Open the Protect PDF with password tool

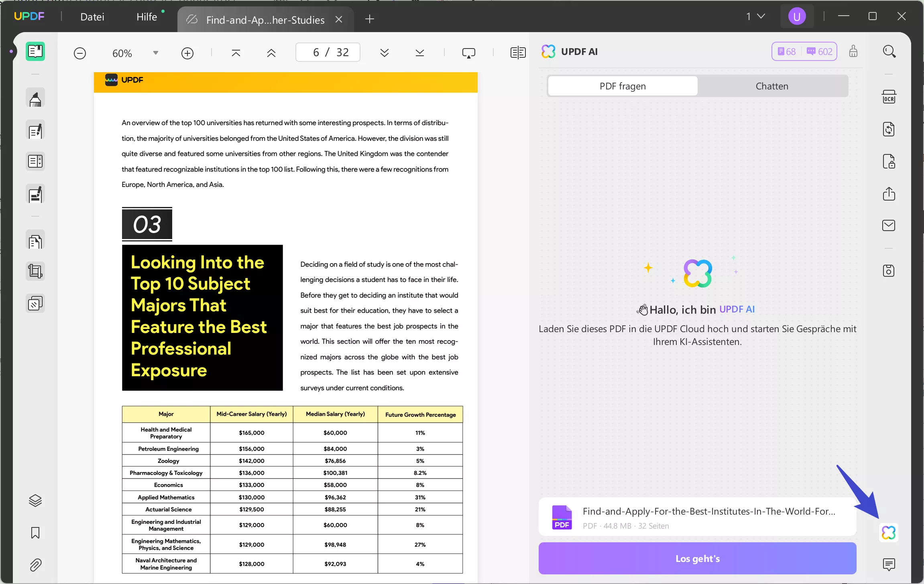[x=889, y=161]
